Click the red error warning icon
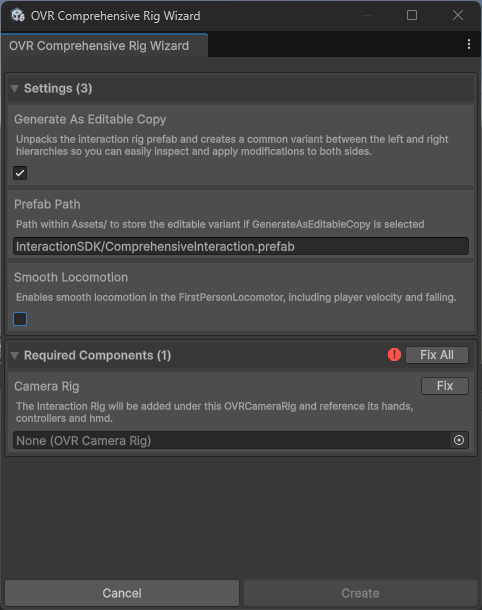The image size is (482, 610). 394,355
